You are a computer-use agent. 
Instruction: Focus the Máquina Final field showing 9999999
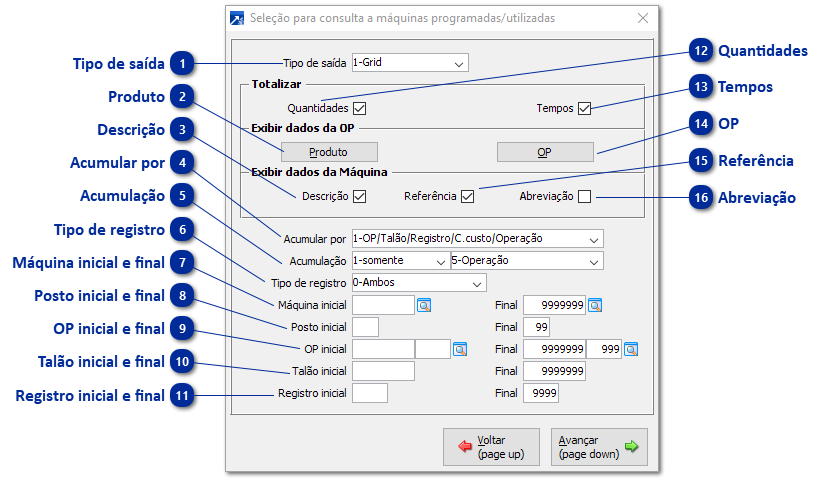click(x=554, y=305)
